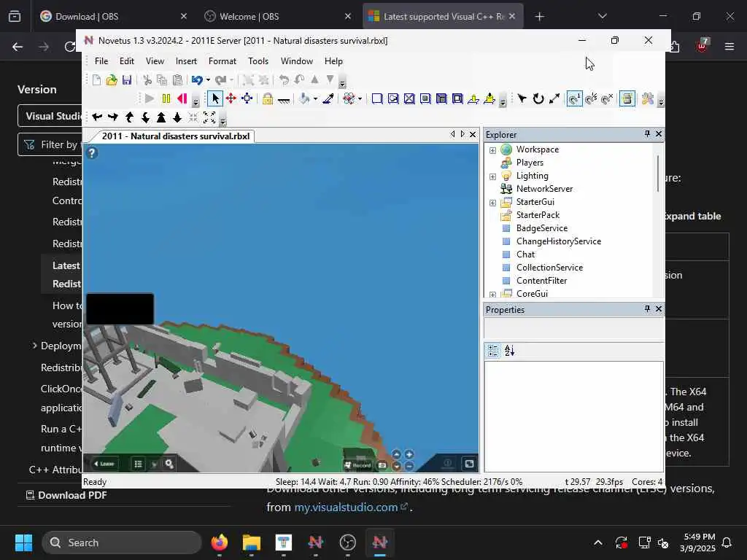Select NetworkServer in the Explorer tree
This screenshot has width=747, height=560.
544,189
